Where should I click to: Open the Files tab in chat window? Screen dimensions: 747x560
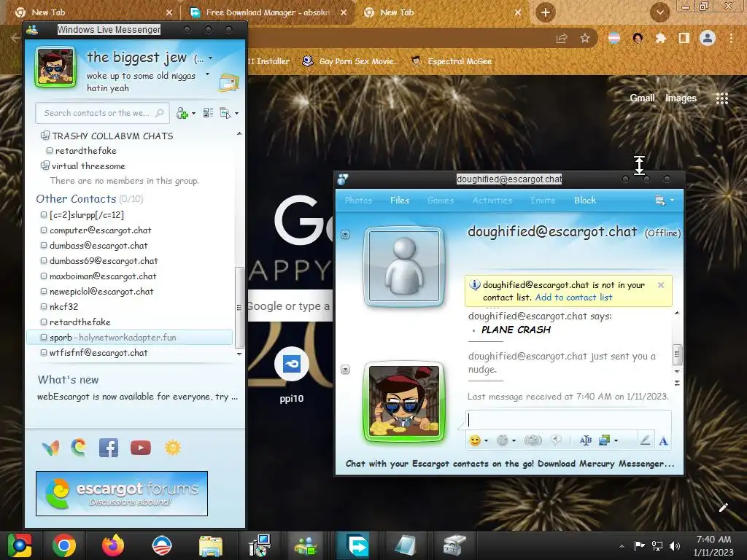pyautogui.click(x=399, y=201)
